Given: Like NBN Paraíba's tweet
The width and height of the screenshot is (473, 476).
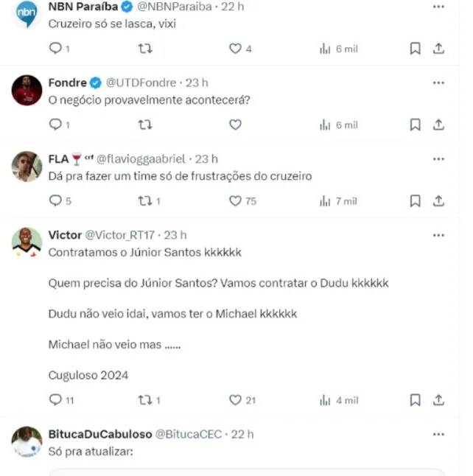Looking at the screenshot, I should click(x=235, y=49).
